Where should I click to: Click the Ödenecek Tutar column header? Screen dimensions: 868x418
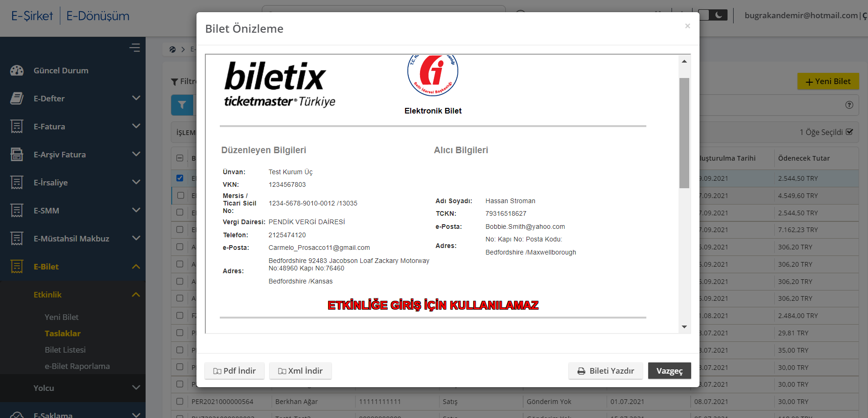click(x=804, y=158)
